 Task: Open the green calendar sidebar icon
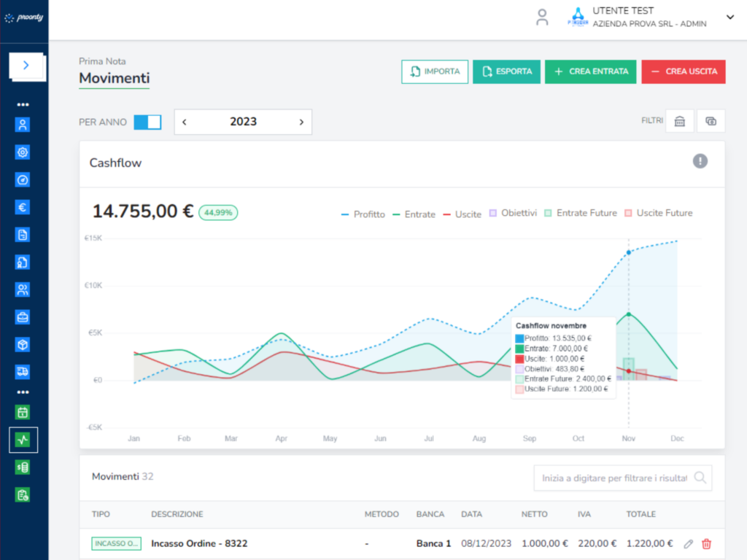23,412
